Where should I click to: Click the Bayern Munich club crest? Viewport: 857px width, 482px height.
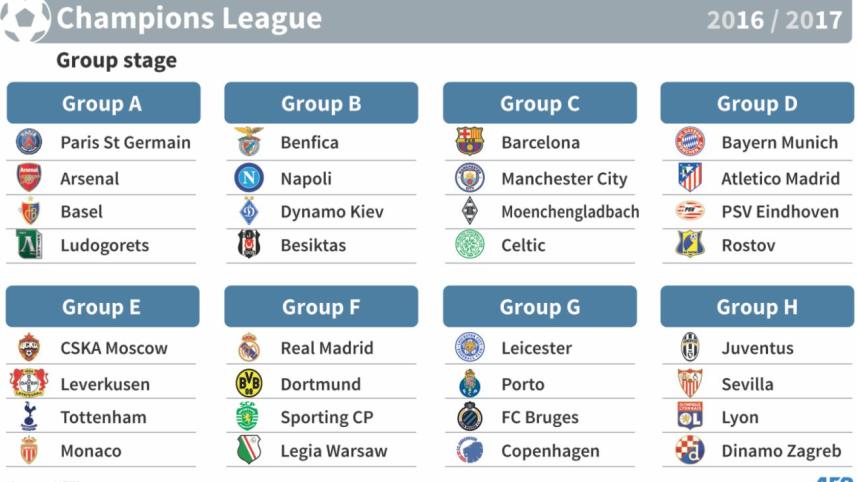[690, 142]
